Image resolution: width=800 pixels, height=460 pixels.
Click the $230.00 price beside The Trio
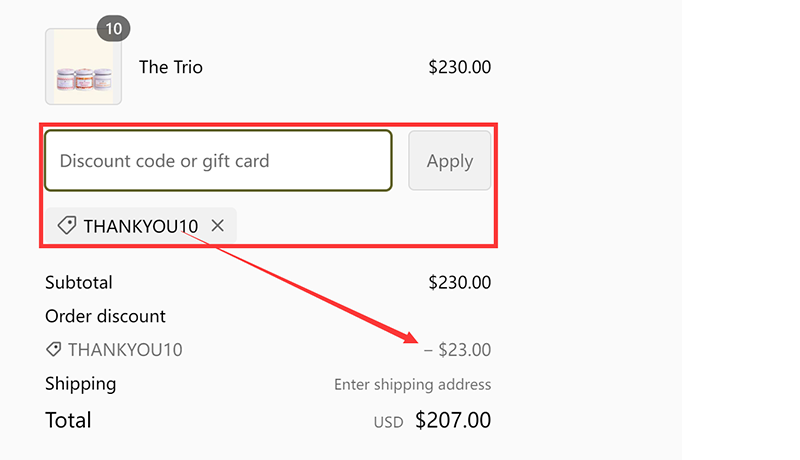(459, 68)
